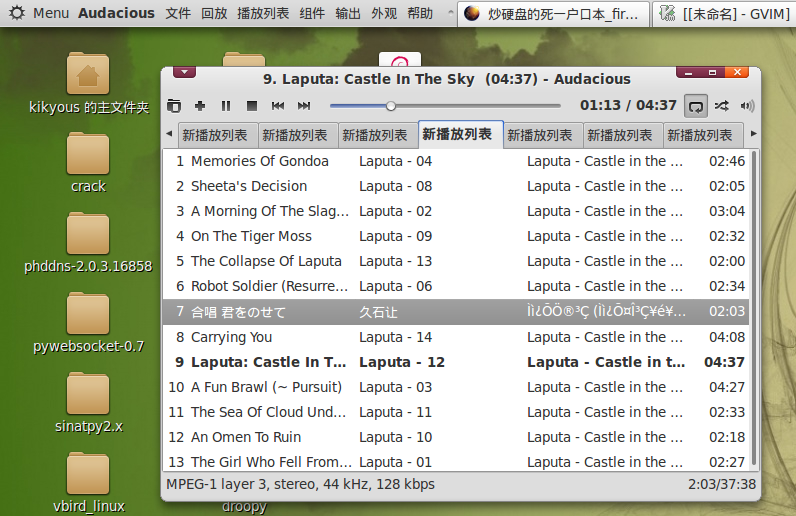Image resolution: width=796 pixels, height=516 pixels.
Task: Skip to the next track
Action: [304, 106]
